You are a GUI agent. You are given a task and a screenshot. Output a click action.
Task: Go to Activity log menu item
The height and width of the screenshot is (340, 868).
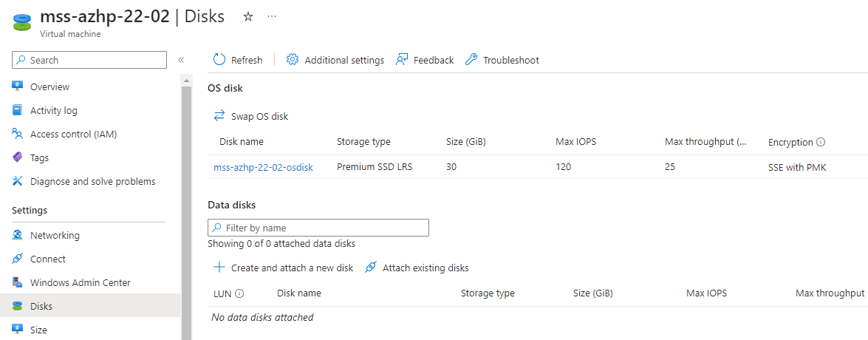pyautogui.click(x=54, y=111)
